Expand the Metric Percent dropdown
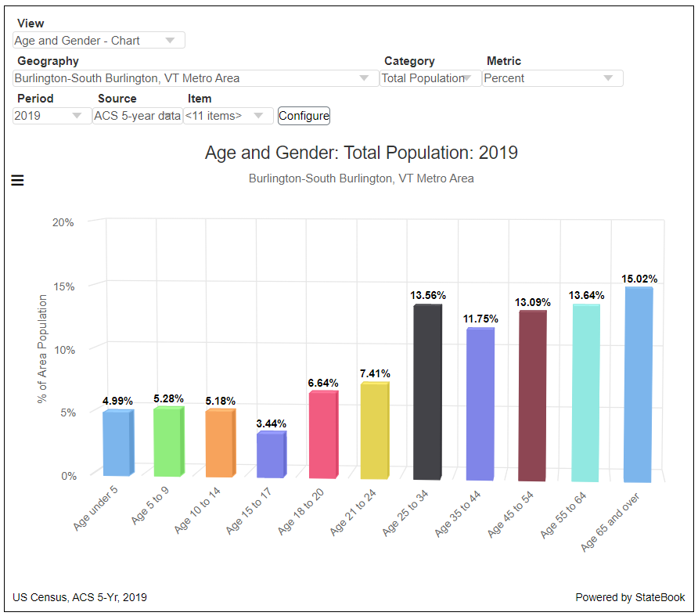This screenshot has height=616, width=698. pyautogui.click(x=552, y=78)
